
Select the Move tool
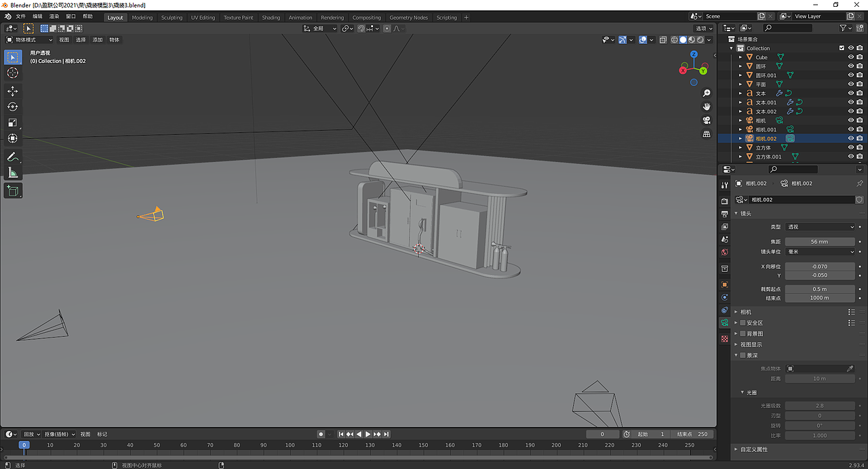point(13,91)
